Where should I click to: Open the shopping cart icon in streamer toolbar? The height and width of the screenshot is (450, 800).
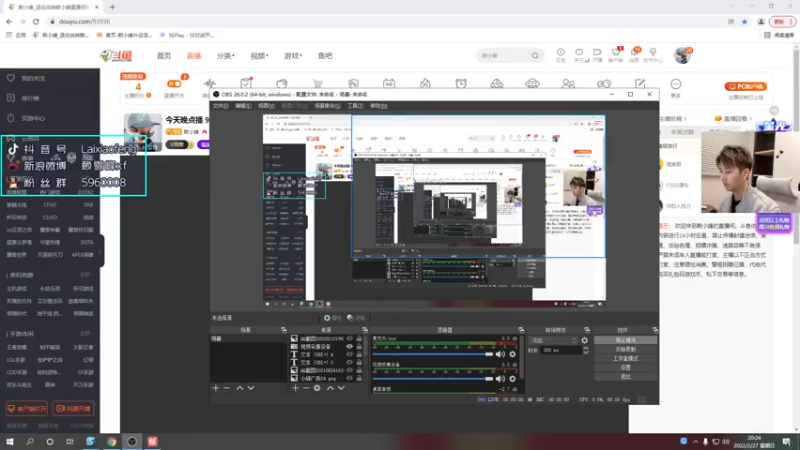[317, 84]
